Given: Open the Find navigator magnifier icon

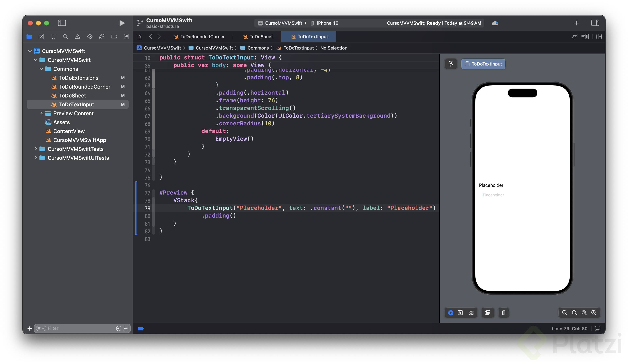Looking at the screenshot, I should click(65, 37).
